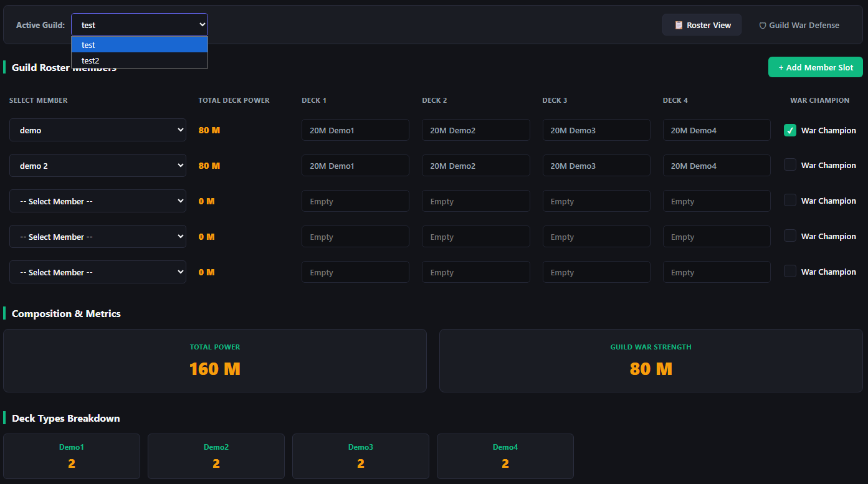Click the "Active Guild:" label
This screenshot has height=484, width=868.
[x=41, y=25]
